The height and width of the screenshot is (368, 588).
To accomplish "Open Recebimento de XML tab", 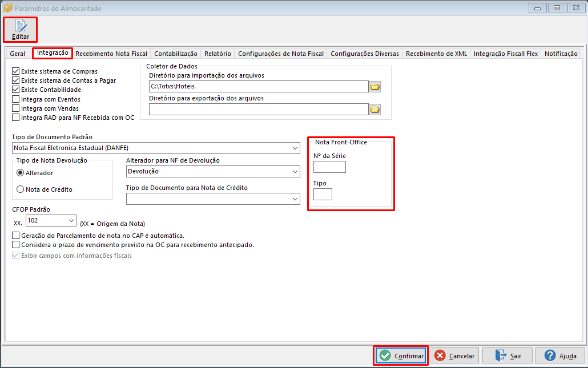I will coord(437,54).
